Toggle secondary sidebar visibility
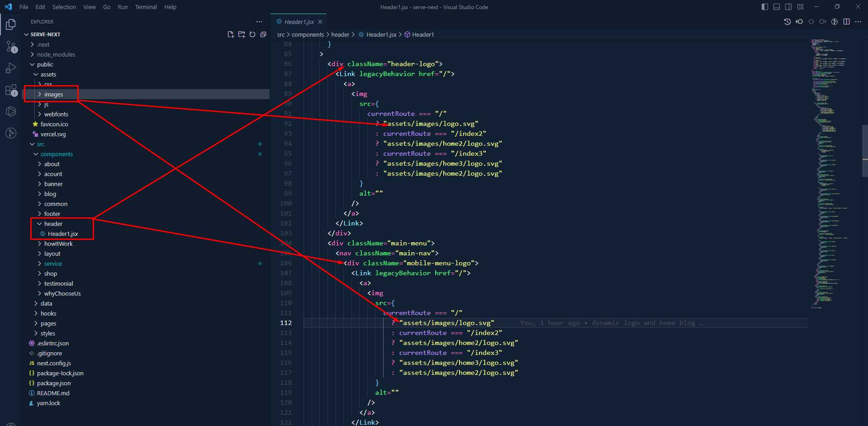 coord(788,7)
